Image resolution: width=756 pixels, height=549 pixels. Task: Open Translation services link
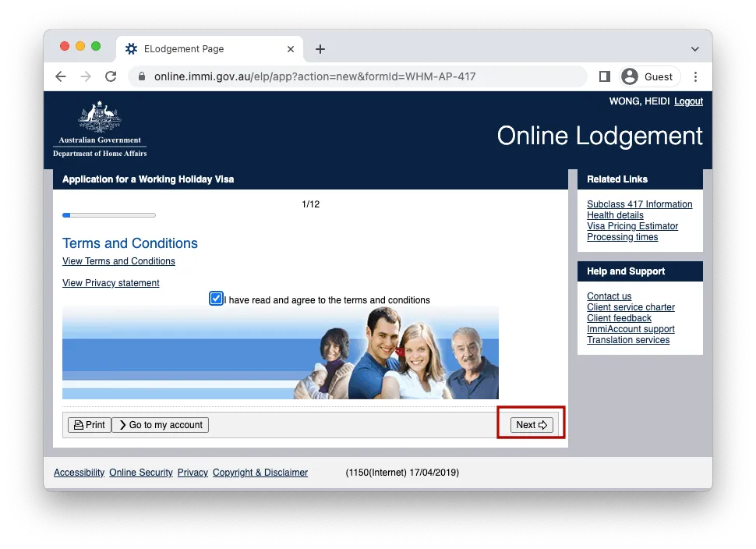[628, 340]
